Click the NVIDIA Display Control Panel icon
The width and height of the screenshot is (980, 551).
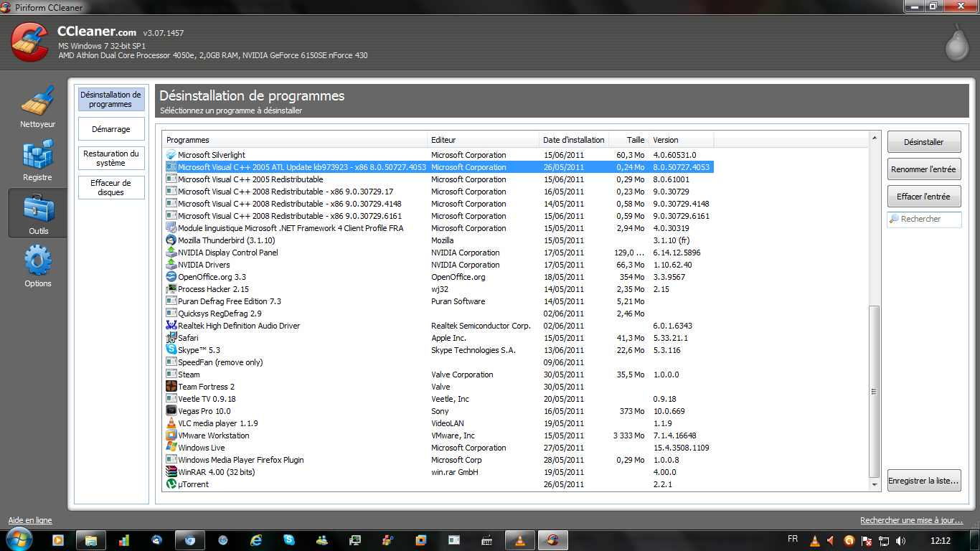point(171,253)
